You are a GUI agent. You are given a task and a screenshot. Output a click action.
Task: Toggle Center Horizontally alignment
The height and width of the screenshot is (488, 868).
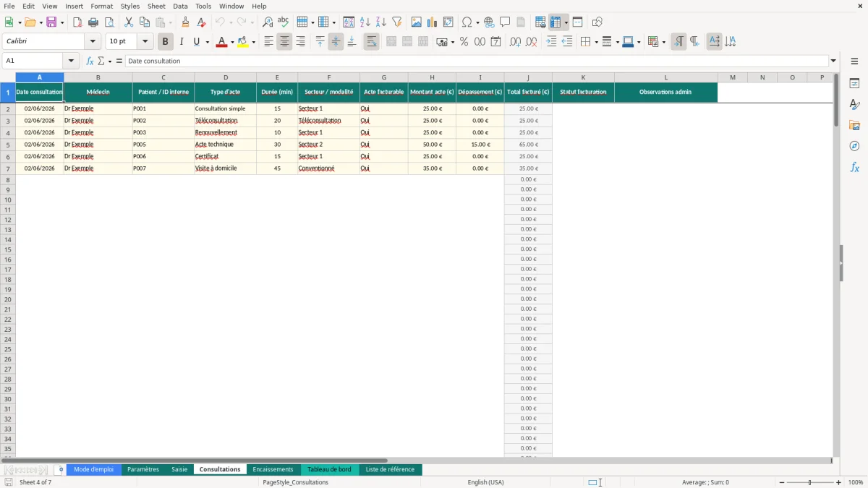(284, 42)
